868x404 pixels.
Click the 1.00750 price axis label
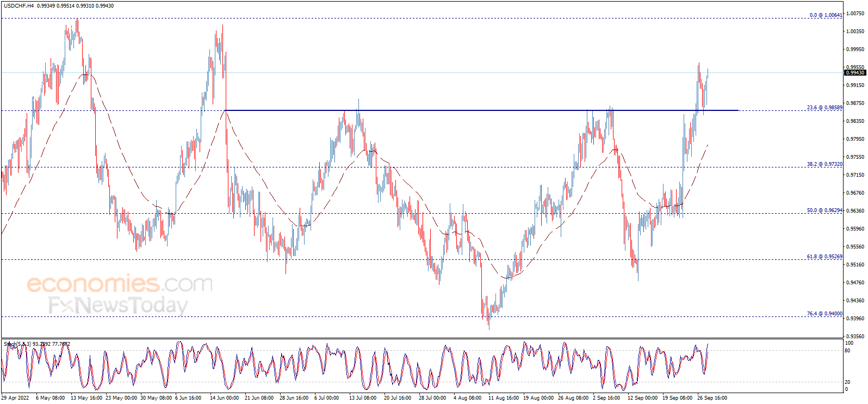tap(855, 14)
